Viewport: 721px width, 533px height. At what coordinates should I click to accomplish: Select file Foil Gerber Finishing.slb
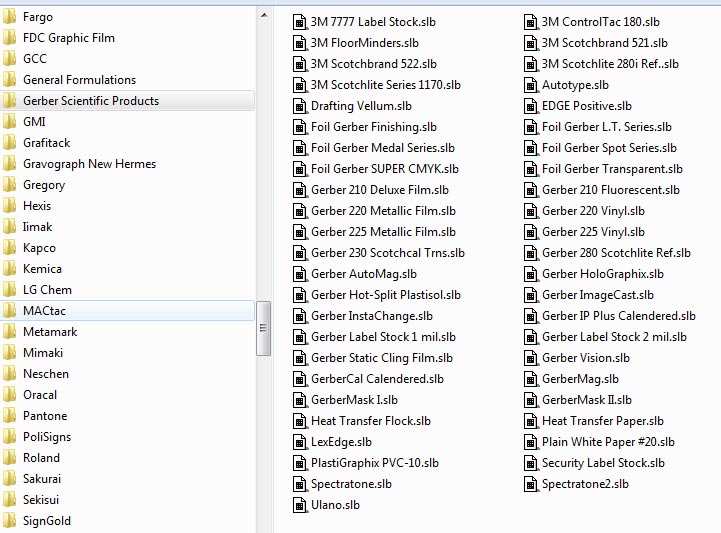point(373,127)
